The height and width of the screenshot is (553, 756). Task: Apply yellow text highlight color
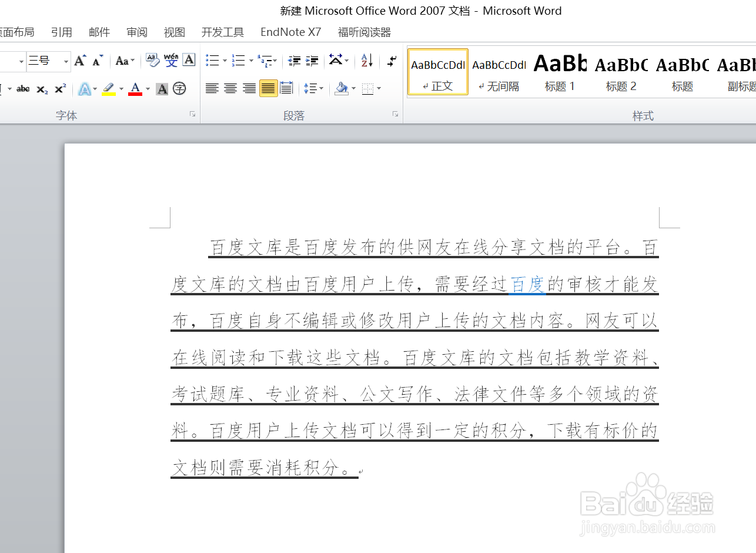(x=109, y=89)
